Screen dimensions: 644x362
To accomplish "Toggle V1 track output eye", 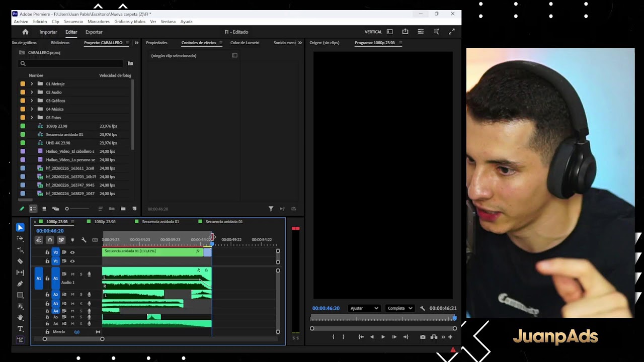I will [72, 261].
